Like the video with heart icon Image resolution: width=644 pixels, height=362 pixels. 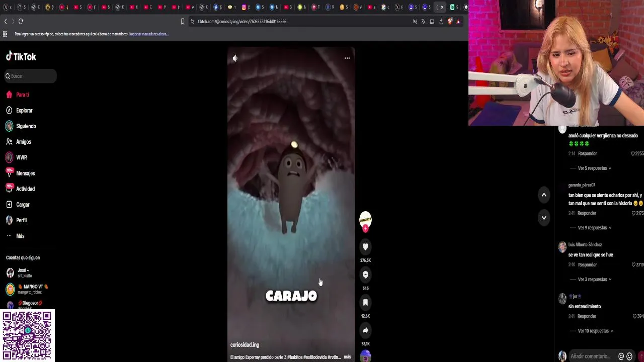[x=365, y=247]
